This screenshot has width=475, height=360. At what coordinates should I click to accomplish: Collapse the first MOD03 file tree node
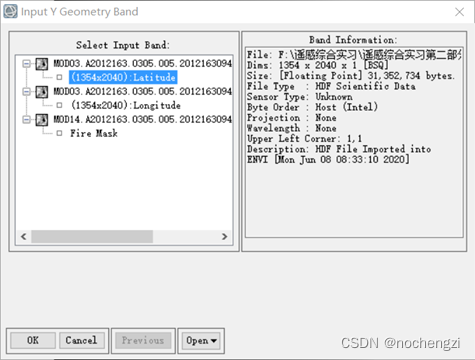point(26,64)
